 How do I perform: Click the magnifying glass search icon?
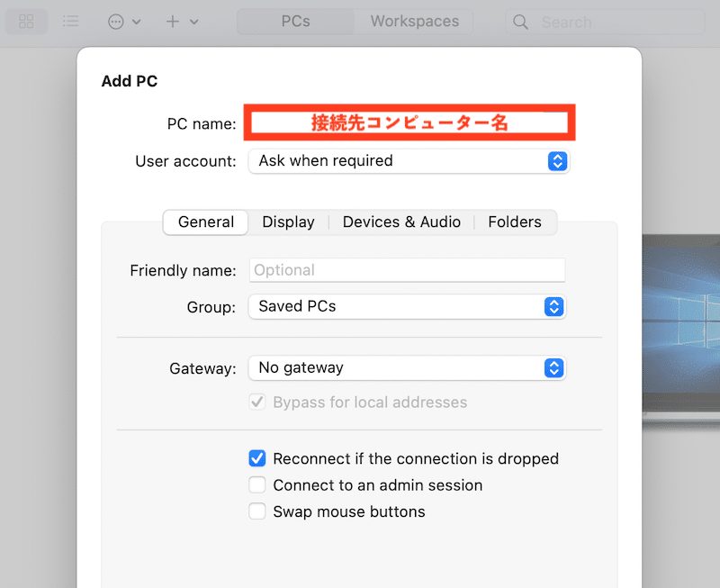click(520, 22)
